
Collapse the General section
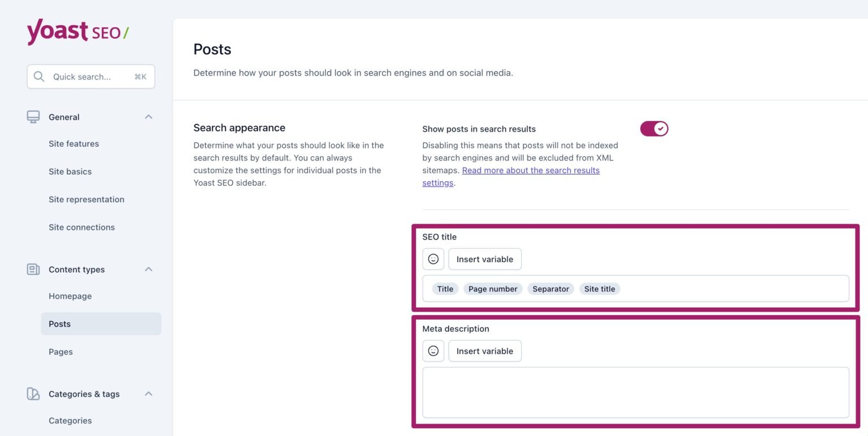148,117
